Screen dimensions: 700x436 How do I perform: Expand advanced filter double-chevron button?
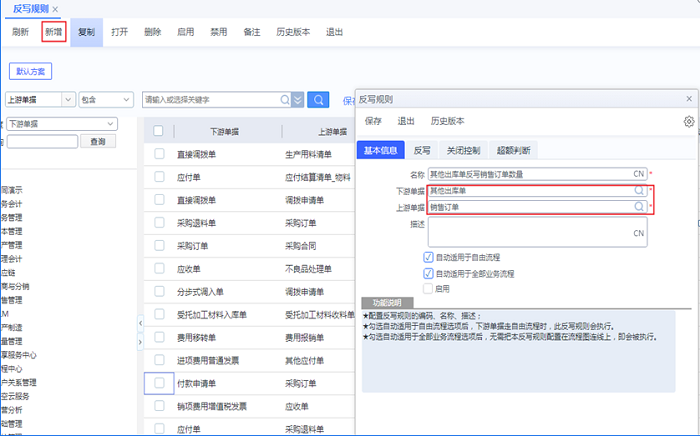298,99
